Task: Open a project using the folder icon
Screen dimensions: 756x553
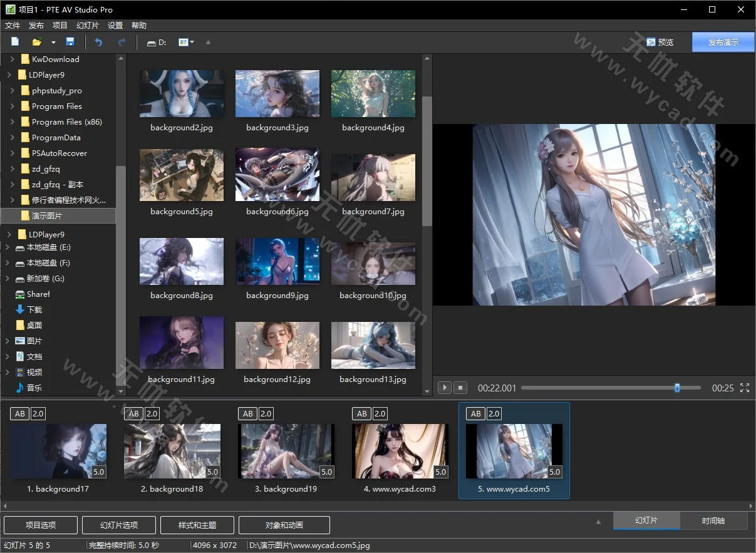Action: (36, 41)
